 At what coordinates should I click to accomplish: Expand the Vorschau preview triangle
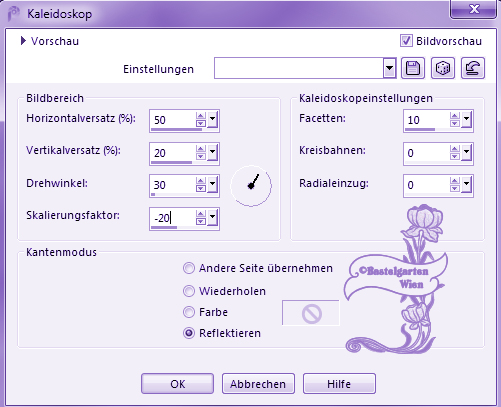(x=23, y=41)
